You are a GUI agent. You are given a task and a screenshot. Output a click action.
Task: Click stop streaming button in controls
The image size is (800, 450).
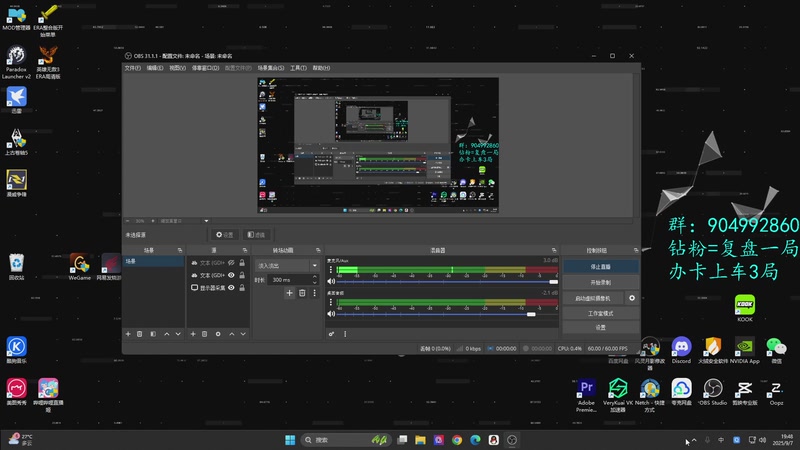click(601, 267)
